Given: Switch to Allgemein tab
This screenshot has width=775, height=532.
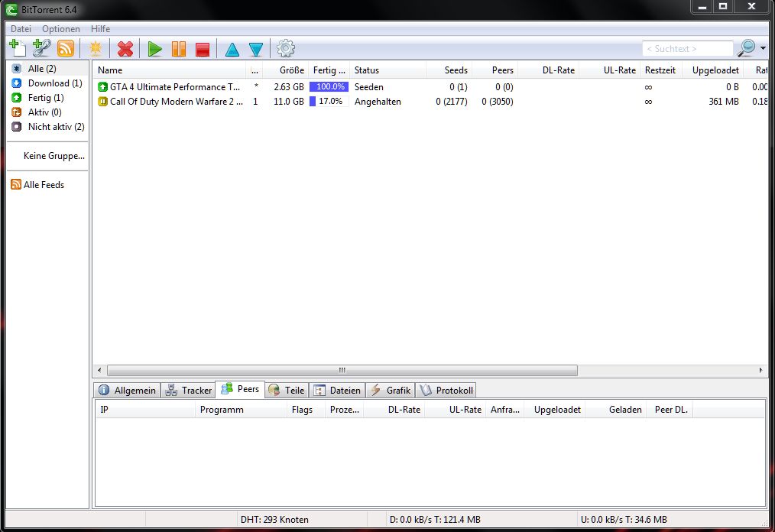Looking at the screenshot, I should (x=127, y=390).
